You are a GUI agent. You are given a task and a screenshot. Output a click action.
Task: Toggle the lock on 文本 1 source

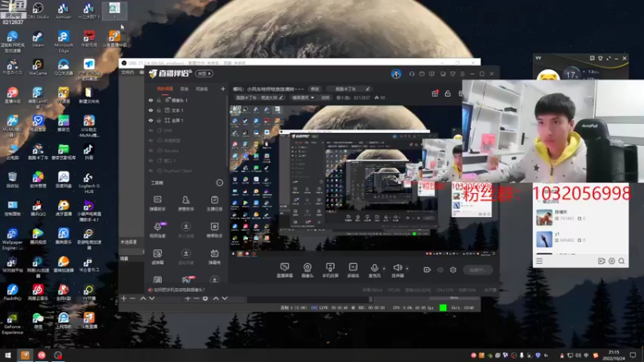(159, 110)
